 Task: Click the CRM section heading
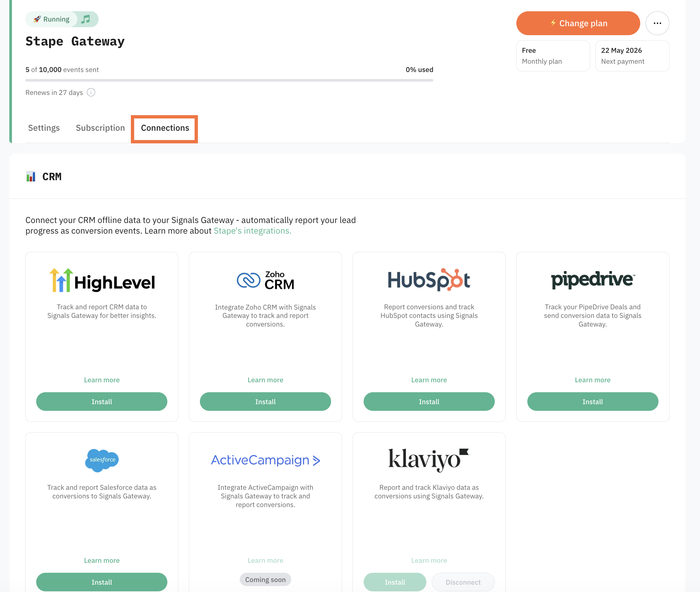click(52, 177)
